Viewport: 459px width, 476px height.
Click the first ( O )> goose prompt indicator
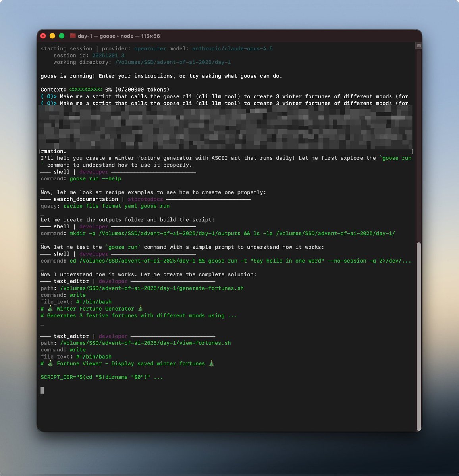pyautogui.click(x=48, y=96)
